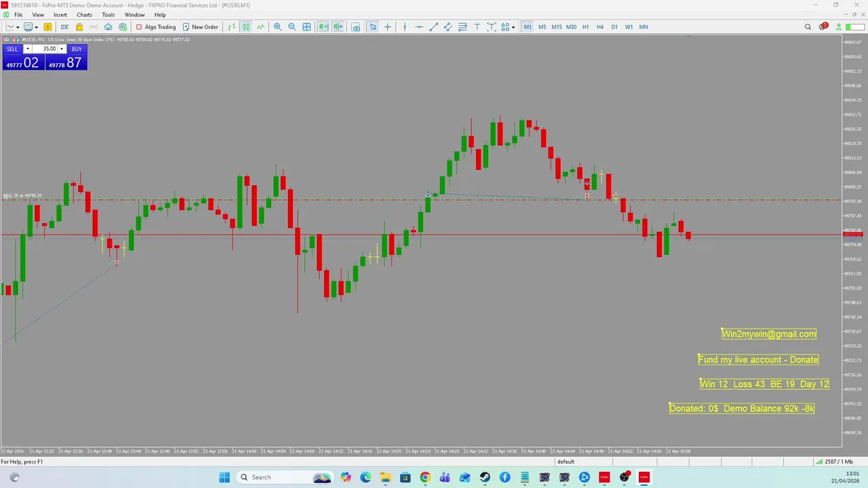Toggle Algo Trading on or off

tap(155, 27)
